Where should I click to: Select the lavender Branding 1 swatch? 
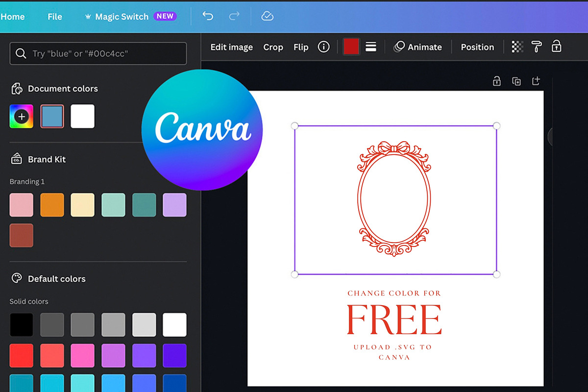[174, 205]
